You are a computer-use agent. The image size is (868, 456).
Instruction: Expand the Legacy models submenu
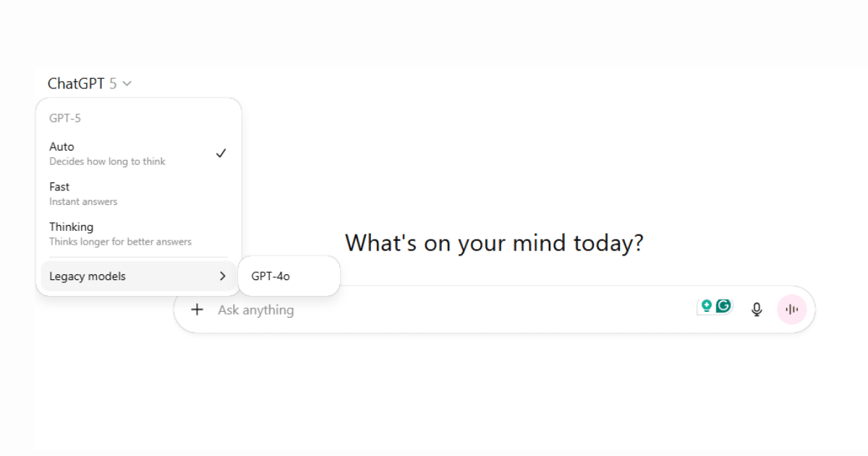coord(87,276)
